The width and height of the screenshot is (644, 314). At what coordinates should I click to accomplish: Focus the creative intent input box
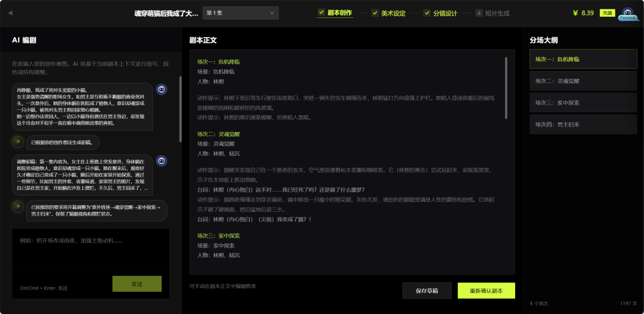click(91, 249)
